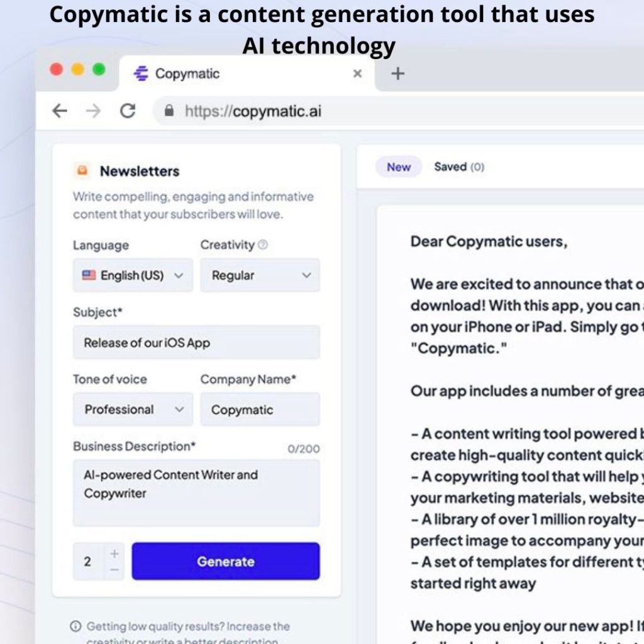
Task: Click the red close window button
Action: (x=57, y=69)
